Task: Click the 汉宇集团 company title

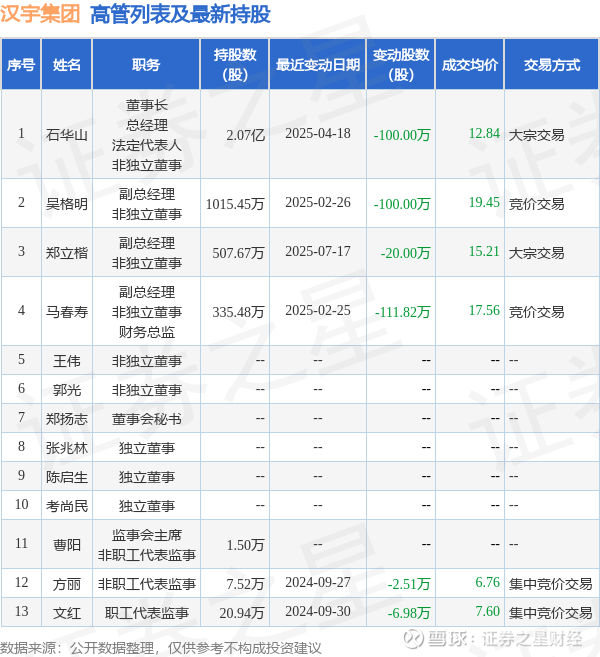Action: pyautogui.click(x=40, y=13)
